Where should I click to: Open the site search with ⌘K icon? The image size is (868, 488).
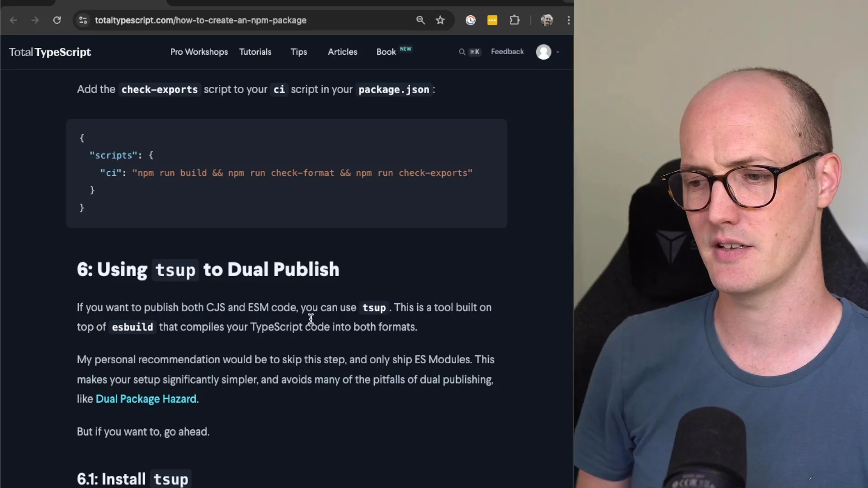[469, 52]
